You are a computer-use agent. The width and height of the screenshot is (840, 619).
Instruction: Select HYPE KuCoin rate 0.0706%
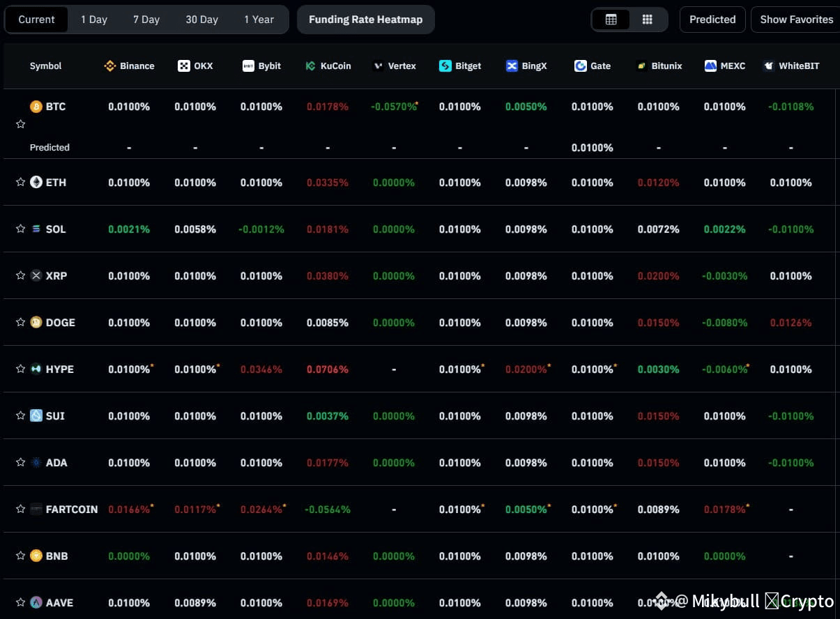328,369
